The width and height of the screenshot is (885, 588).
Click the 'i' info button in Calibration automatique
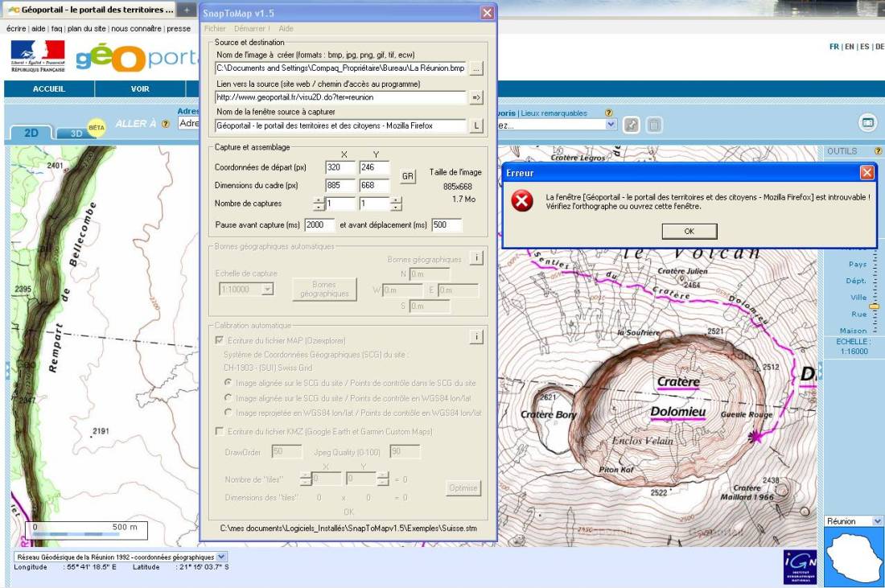[476, 337]
